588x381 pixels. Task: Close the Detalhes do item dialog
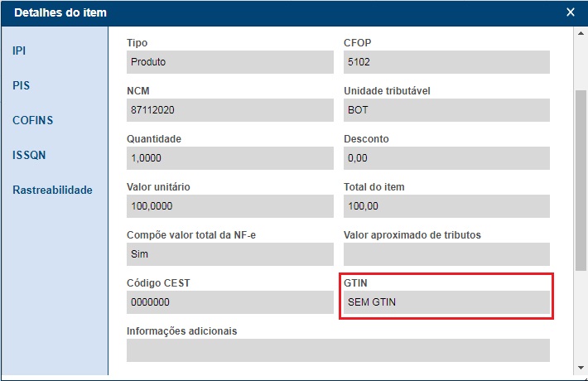[571, 12]
